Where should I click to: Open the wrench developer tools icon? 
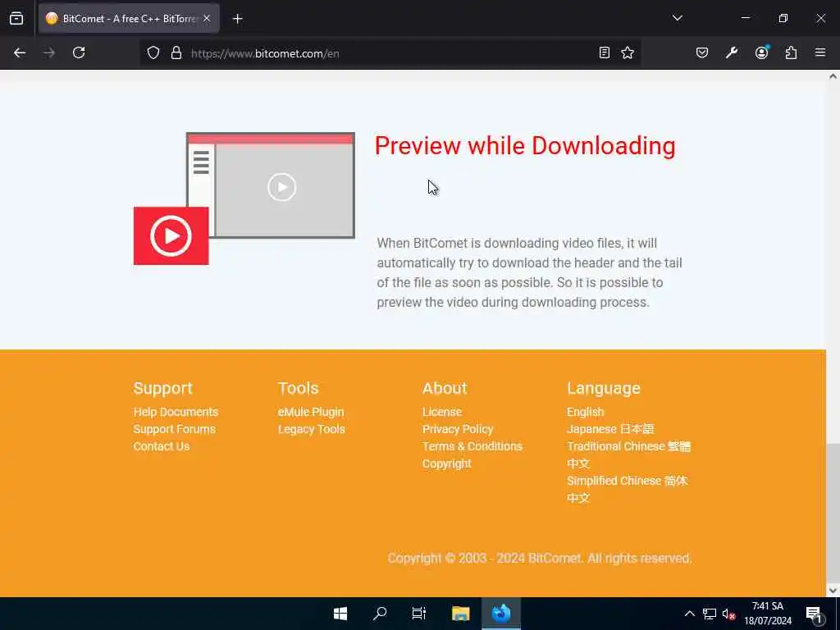click(x=732, y=53)
